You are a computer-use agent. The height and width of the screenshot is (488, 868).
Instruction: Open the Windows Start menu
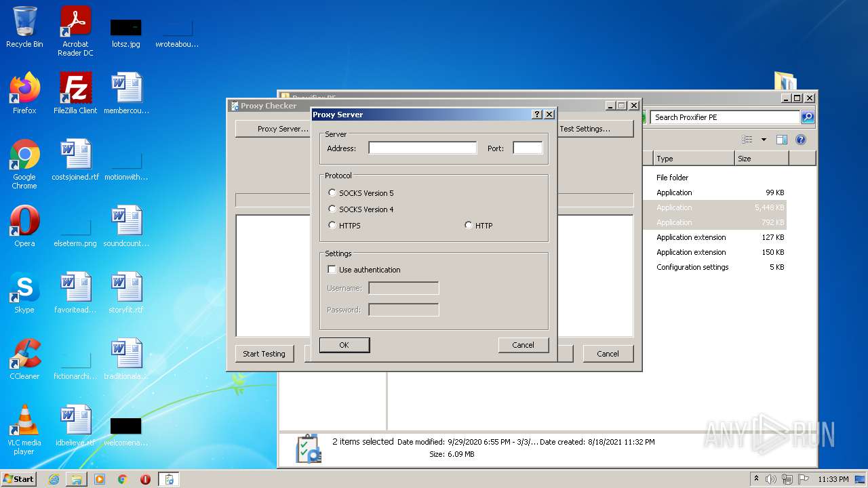[19, 479]
